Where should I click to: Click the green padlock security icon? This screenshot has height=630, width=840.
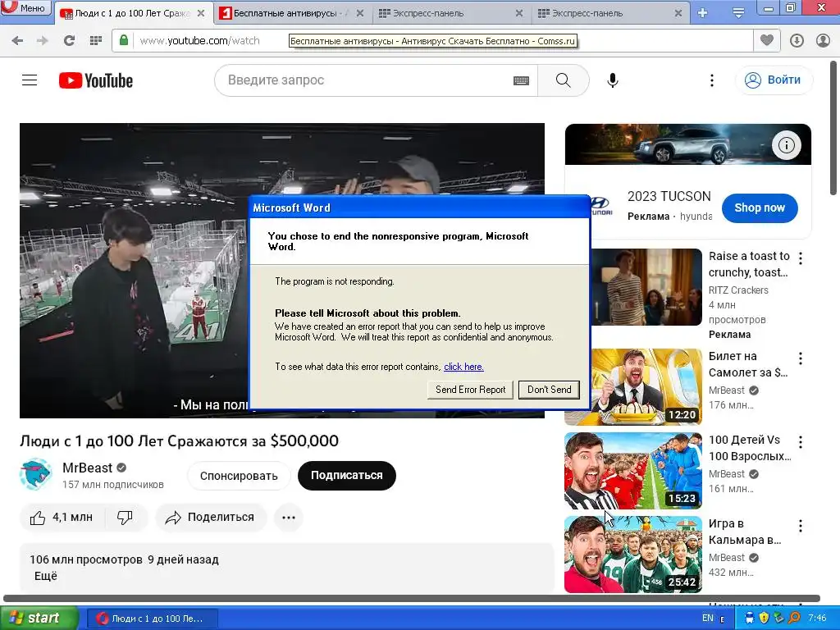pyautogui.click(x=124, y=40)
